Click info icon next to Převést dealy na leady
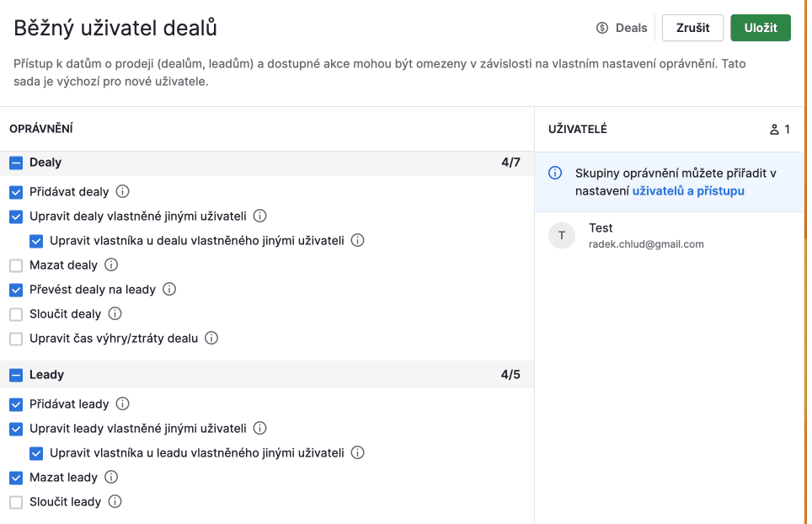The width and height of the screenshot is (812, 524). pyautogui.click(x=169, y=290)
